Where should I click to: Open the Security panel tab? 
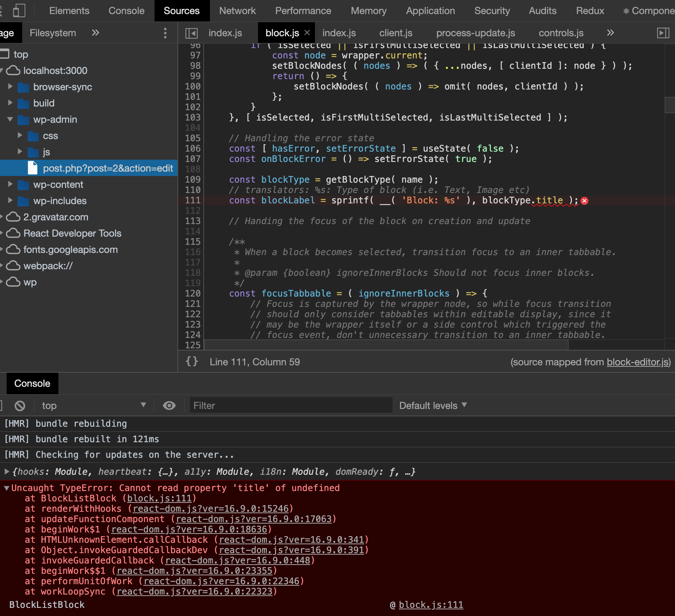pyautogui.click(x=492, y=11)
